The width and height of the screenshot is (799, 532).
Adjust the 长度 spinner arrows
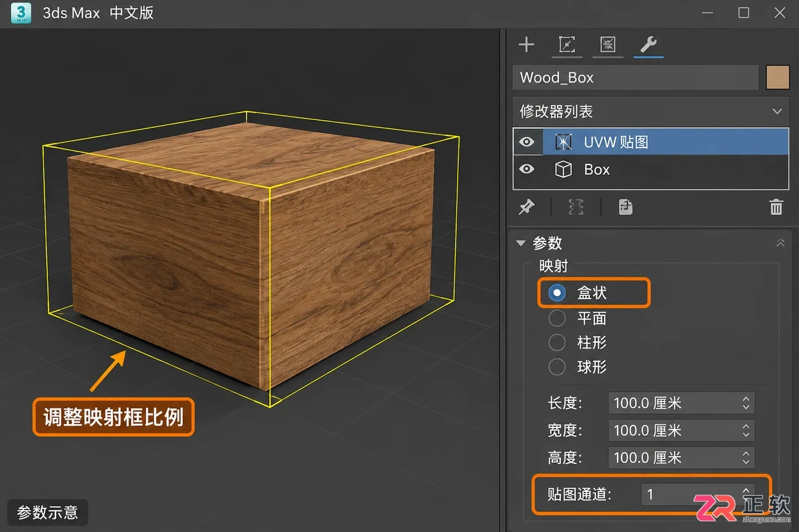click(x=746, y=403)
